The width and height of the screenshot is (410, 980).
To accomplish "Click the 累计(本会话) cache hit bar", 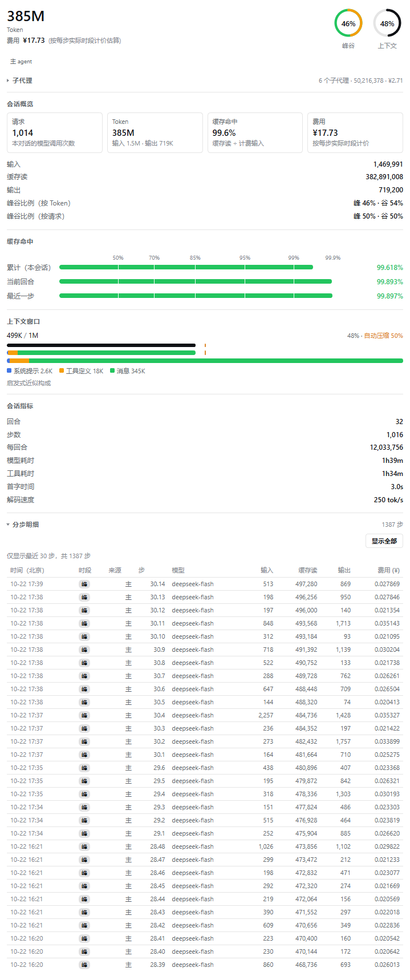I will 186,267.
